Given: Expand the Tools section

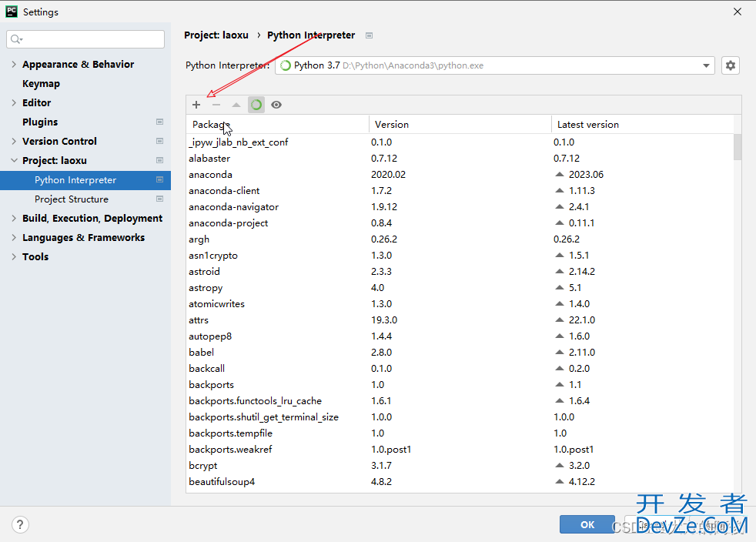Looking at the screenshot, I should click(x=14, y=257).
